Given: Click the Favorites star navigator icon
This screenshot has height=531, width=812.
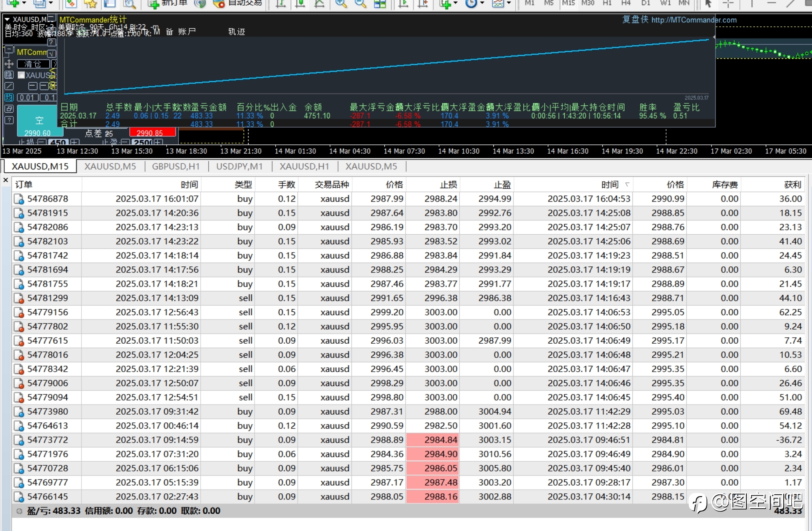Looking at the screenshot, I should (x=90, y=4).
